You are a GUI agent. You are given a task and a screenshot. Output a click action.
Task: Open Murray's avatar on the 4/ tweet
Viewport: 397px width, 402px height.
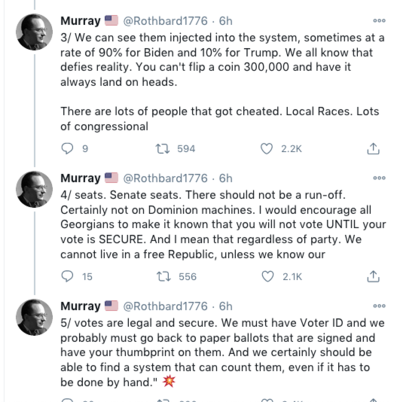pos(34,190)
